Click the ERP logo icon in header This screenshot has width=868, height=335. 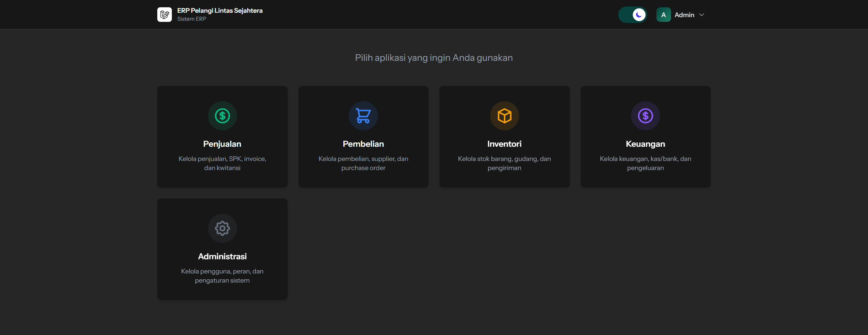point(165,15)
